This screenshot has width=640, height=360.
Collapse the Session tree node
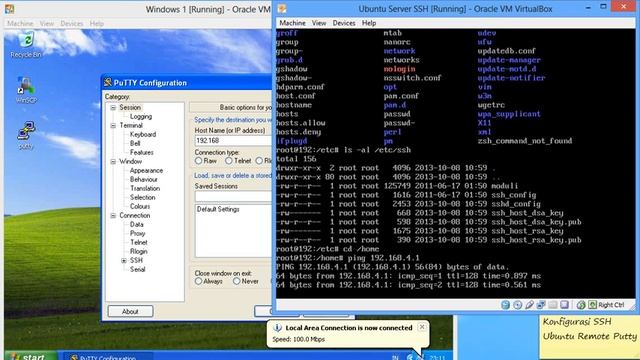113,108
